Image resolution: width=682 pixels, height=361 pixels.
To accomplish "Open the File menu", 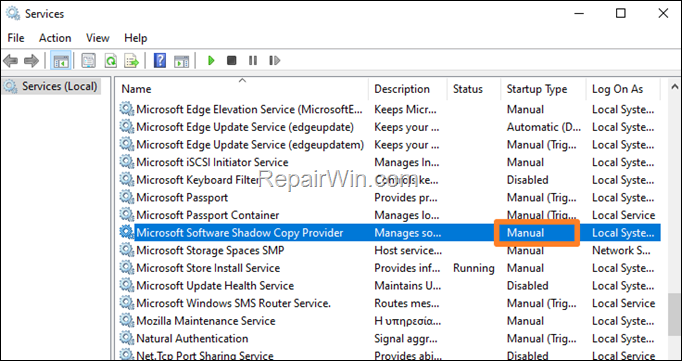I will [x=16, y=38].
